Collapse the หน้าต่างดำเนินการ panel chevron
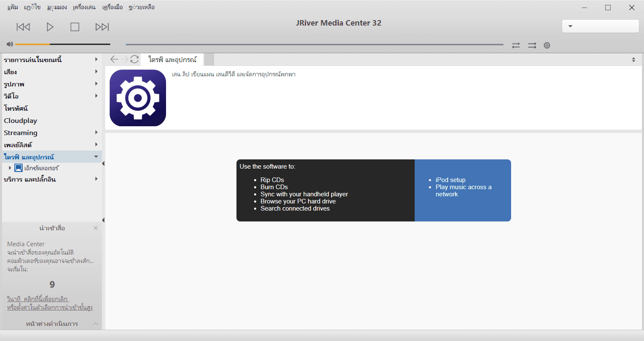This screenshot has height=341, width=644. click(x=96, y=323)
